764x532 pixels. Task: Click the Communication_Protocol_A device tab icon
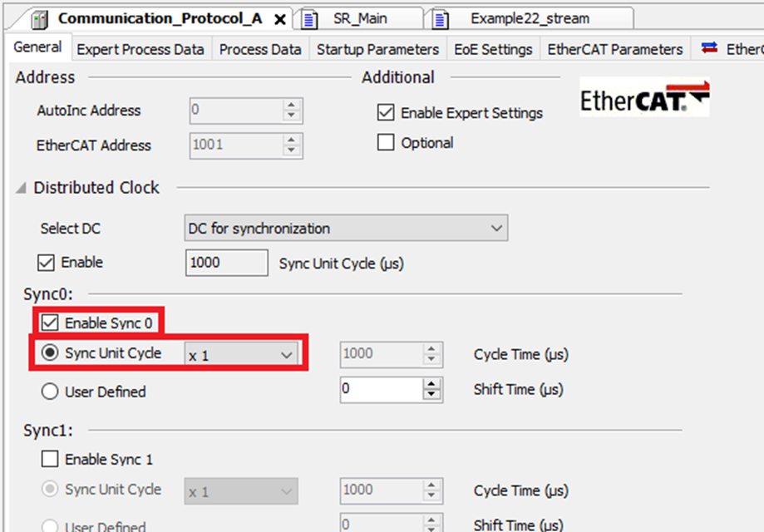[x=40, y=18]
